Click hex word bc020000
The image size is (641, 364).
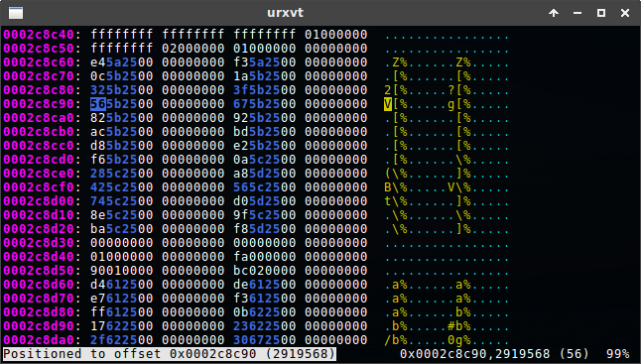pos(265,271)
